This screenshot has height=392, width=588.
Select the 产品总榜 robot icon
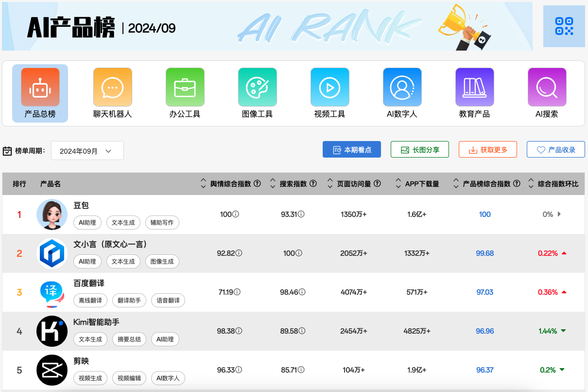(x=40, y=87)
